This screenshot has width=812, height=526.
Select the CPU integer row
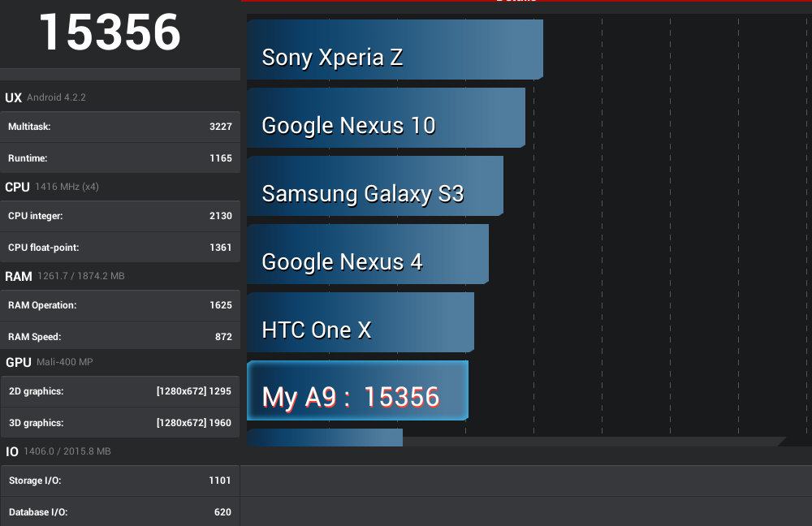(x=120, y=216)
